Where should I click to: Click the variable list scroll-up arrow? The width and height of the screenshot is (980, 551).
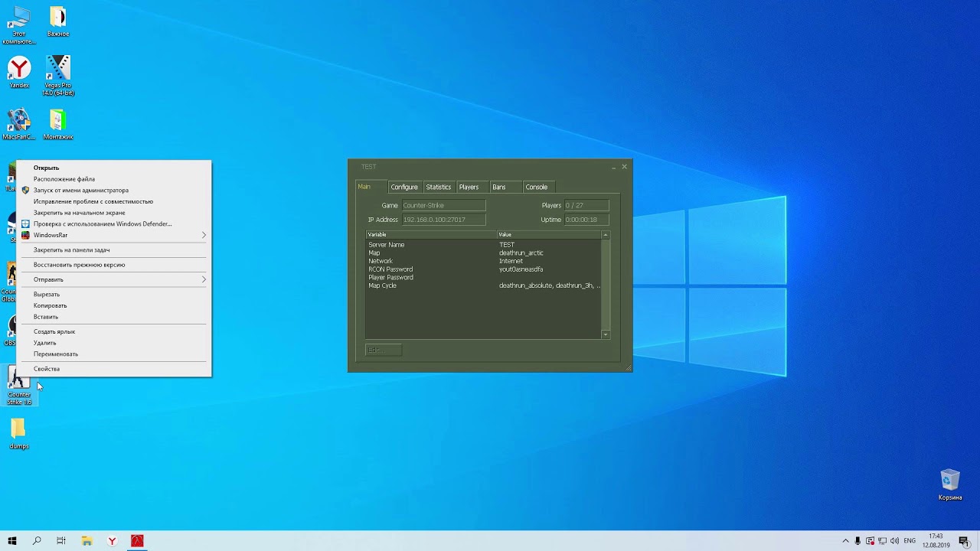tap(606, 235)
